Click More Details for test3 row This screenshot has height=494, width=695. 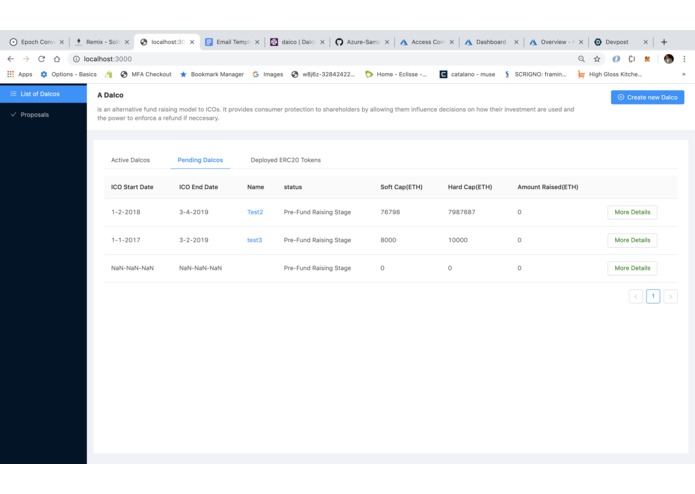pos(632,240)
